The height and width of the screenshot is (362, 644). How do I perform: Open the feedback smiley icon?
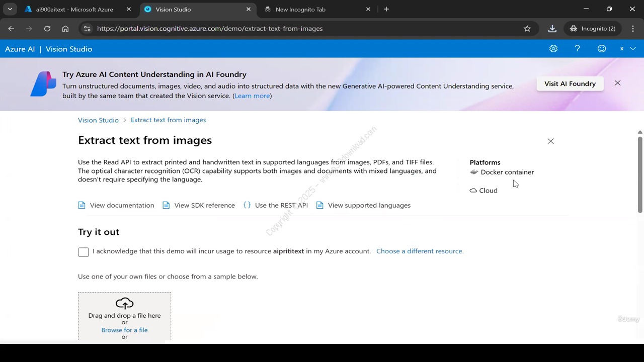point(602,49)
